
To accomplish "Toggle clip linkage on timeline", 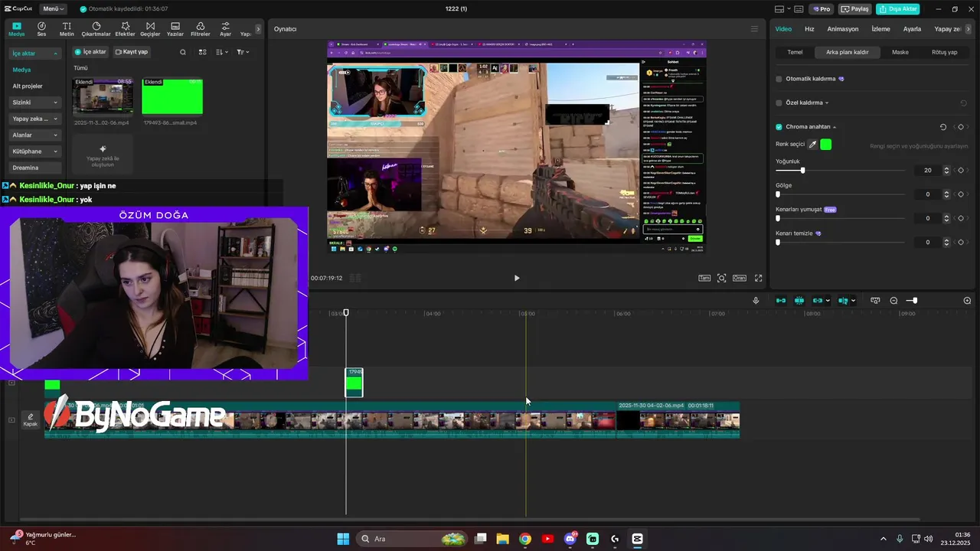I will pos(818,301).
